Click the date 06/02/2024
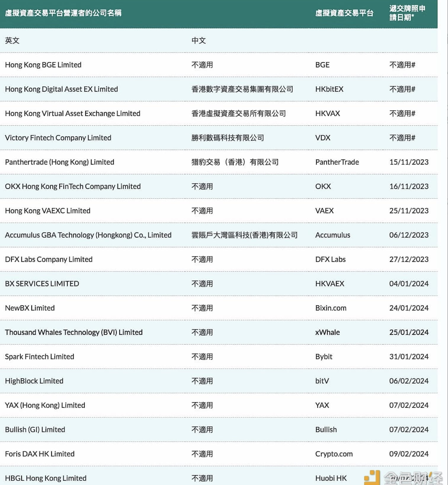The height and width of the screenshot is (485, 448). [x=409, y=381]
